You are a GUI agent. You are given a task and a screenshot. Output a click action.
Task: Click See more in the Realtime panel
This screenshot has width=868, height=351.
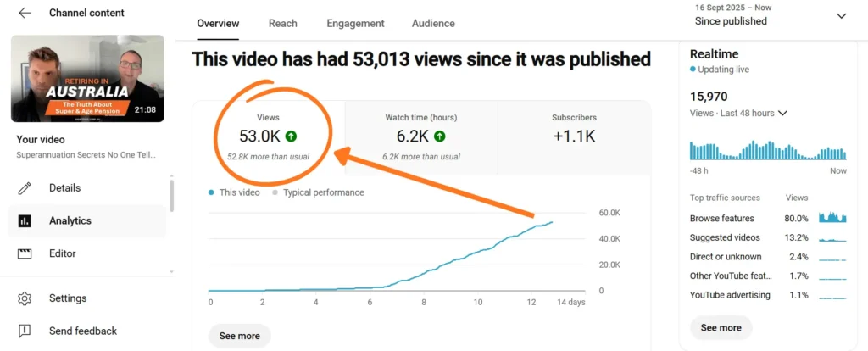721,327
